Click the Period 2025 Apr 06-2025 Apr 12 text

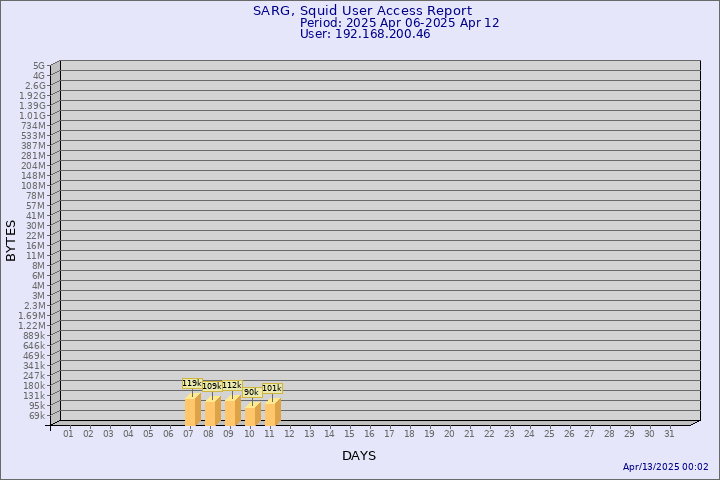pyautogui.click(x=399, y=23)
